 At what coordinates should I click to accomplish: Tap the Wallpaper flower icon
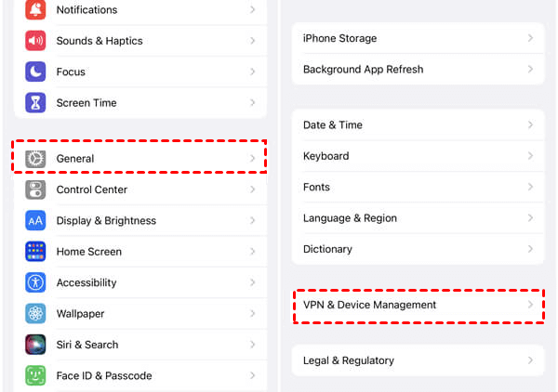click(x=35, y=314)
